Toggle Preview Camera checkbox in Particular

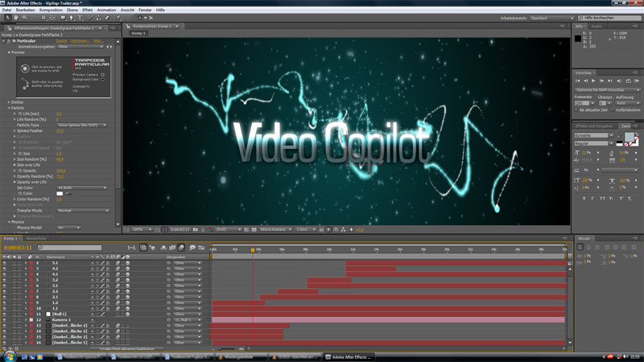[x=103, y=75]
